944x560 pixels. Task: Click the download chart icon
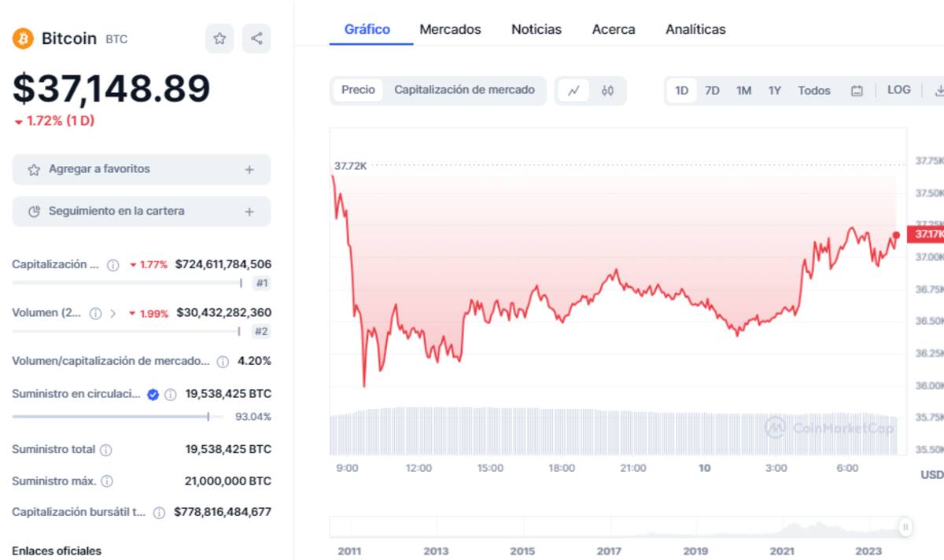tap(938, 90)
